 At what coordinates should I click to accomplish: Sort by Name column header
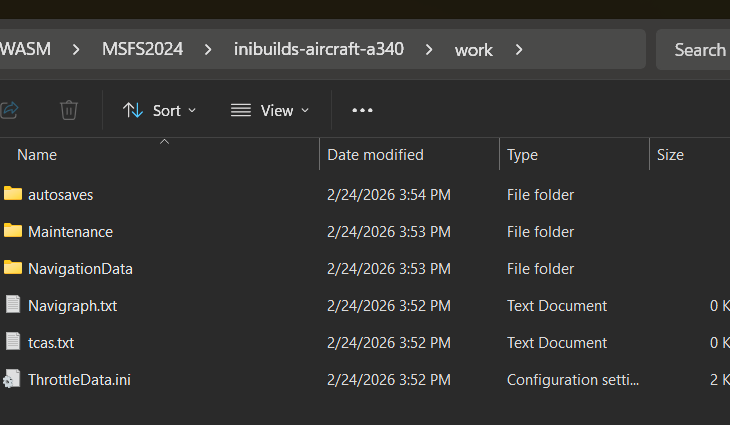(37, 155)
